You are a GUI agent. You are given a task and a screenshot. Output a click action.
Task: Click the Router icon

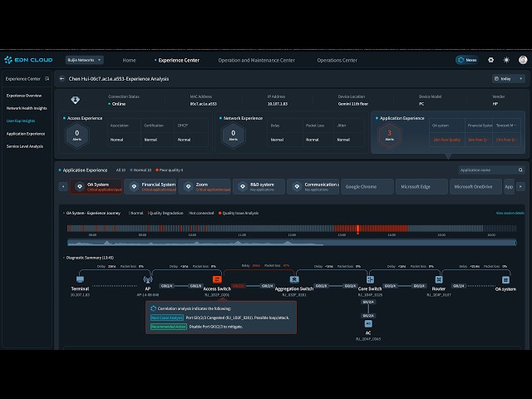click(439, 279)
